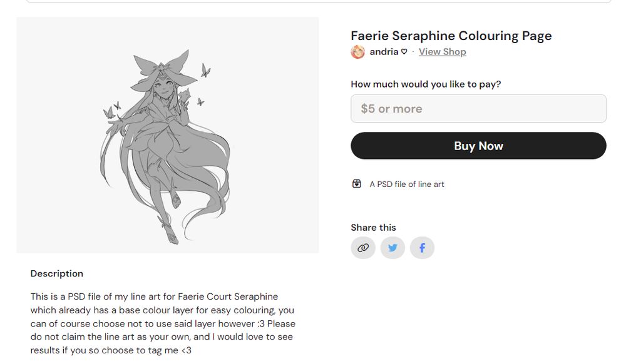
Task: Click andria's profile avatar
Action: pos(358,52)
